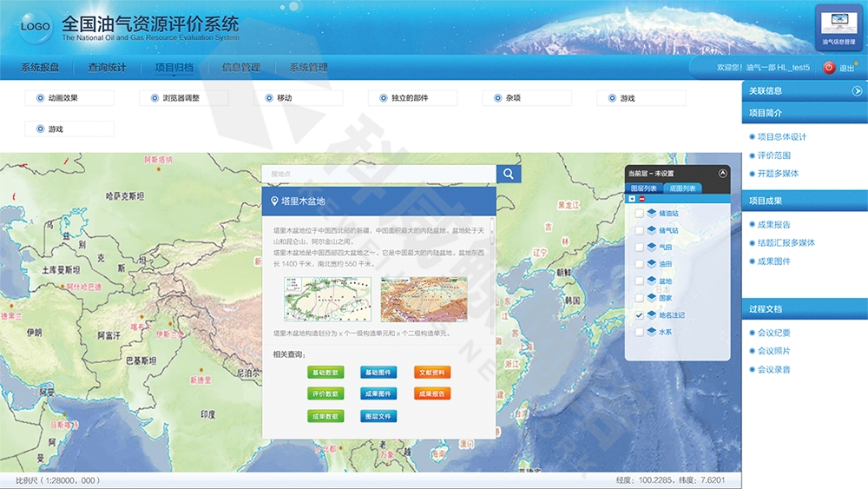Choose the 移动 radio option

click(x=269, y=98)
